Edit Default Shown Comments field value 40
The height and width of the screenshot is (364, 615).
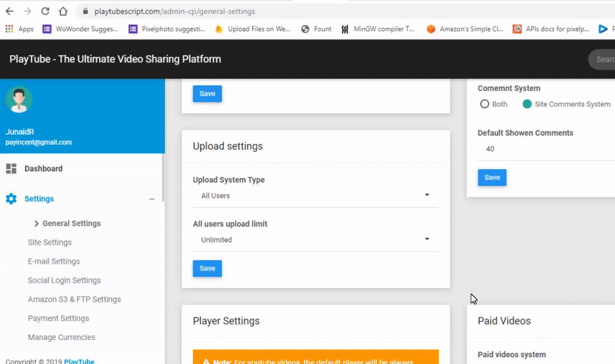tap(546, 149)
